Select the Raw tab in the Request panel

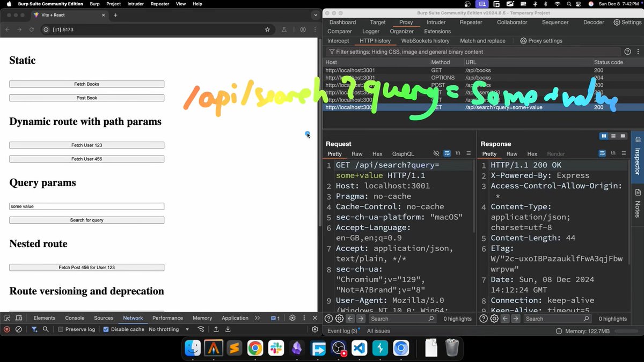tap(357, 154)
